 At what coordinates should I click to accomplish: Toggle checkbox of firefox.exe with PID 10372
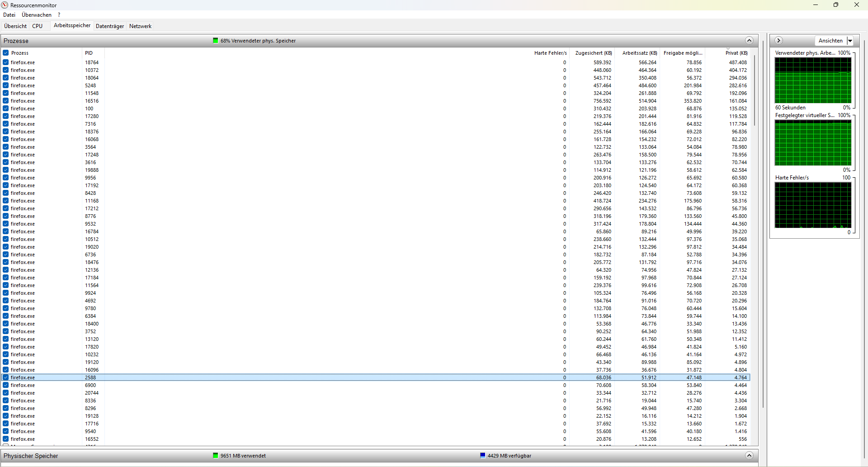(6, 70)
